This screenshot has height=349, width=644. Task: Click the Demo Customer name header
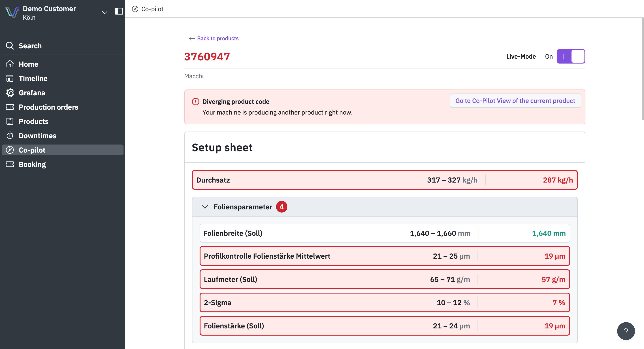pyautogui.click(x=49, y=9)
